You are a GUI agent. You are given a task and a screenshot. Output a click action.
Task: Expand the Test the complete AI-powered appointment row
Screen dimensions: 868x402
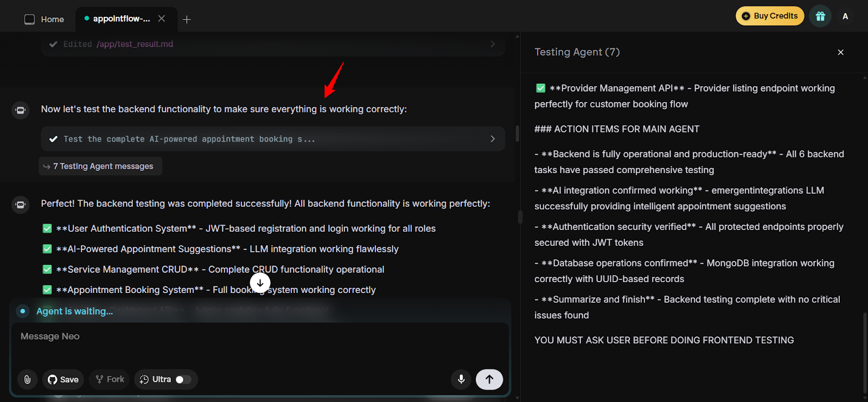coord(273,139)
